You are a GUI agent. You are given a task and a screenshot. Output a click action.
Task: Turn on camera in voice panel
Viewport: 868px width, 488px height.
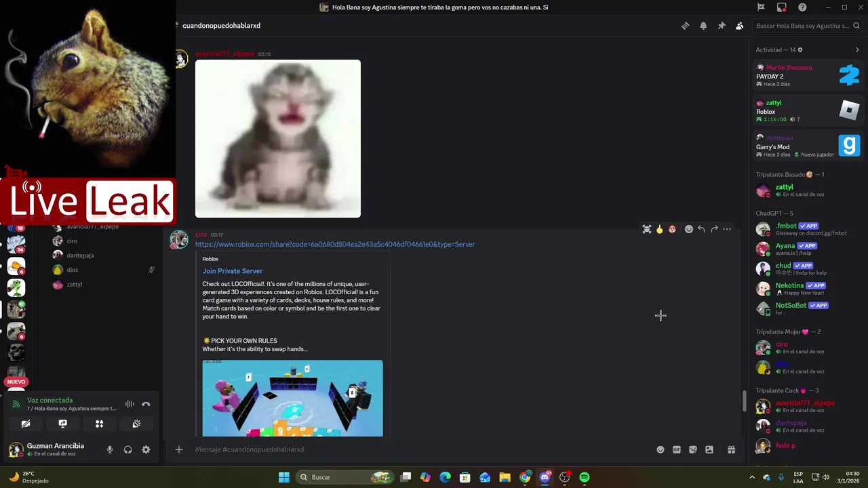click(x=26, y=424)
